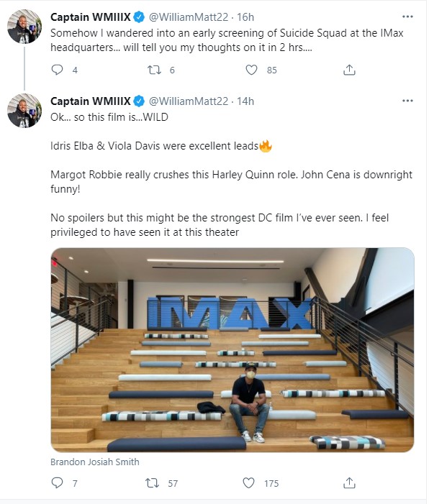This screenshot has height=504, width=434.
Task: Reply to the Suicide Squad screening tweet
Action: point(58,70)
